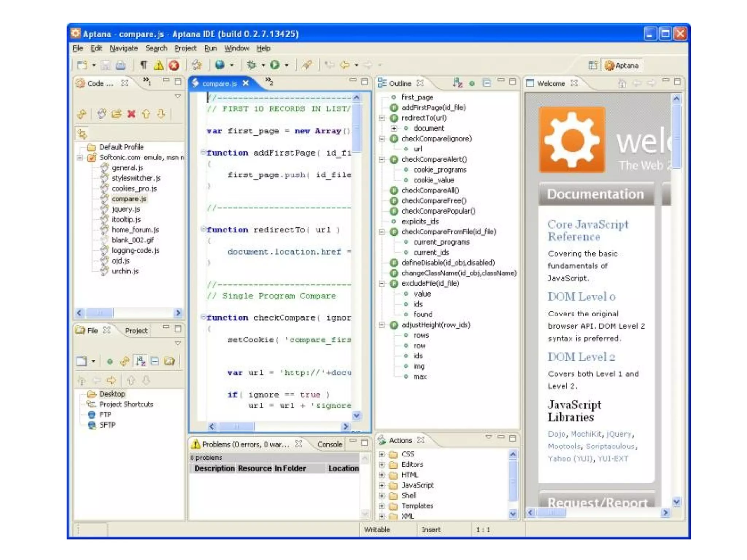Open the DOM Level 0 link
The image size is (747, 560).
[582, 297]
